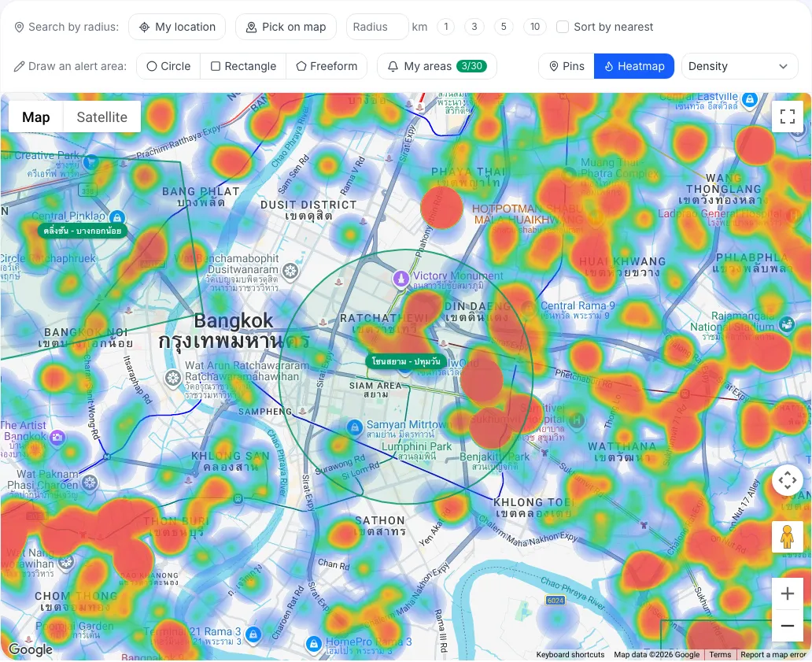
Task: Click the Street View pegman icon
Action: 787,537
